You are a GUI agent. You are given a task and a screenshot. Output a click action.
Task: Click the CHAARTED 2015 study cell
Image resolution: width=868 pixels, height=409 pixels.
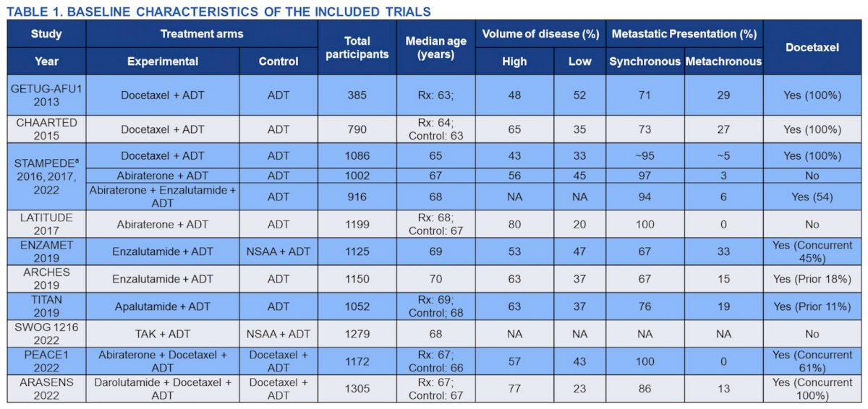tap(46, 129)
